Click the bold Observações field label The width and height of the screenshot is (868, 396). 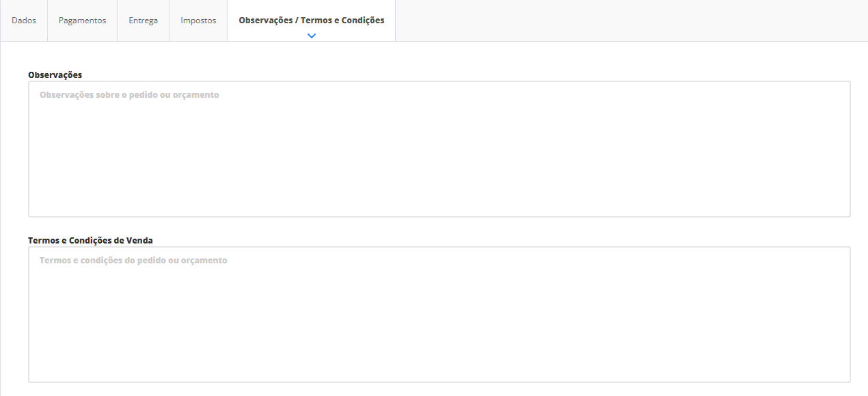pos(55,75)
